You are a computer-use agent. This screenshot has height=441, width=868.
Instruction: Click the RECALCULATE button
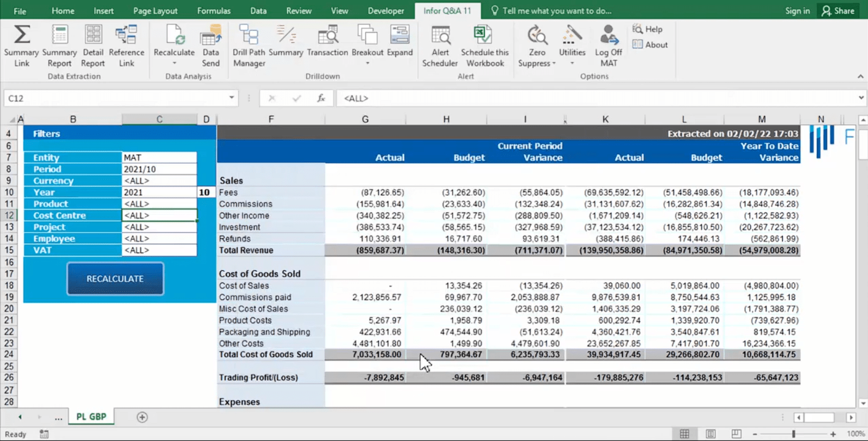pyautogui.click(x=115, y=279)
